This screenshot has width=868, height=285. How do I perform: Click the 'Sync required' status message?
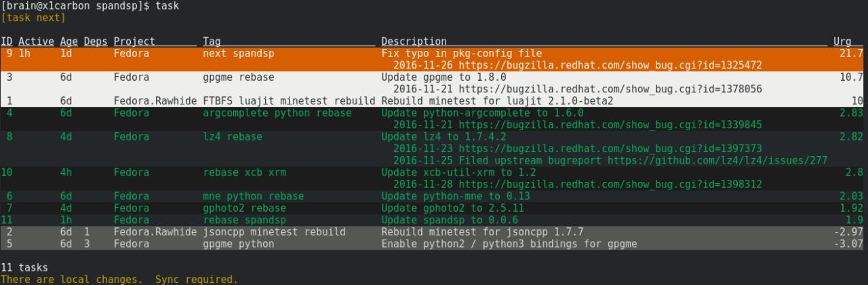coord(197,279)
